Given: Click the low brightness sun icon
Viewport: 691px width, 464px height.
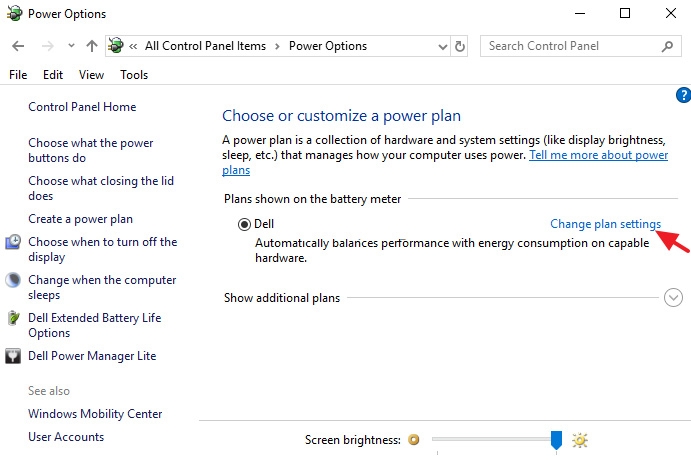Looking at the screenshot, I should point(413,439).
